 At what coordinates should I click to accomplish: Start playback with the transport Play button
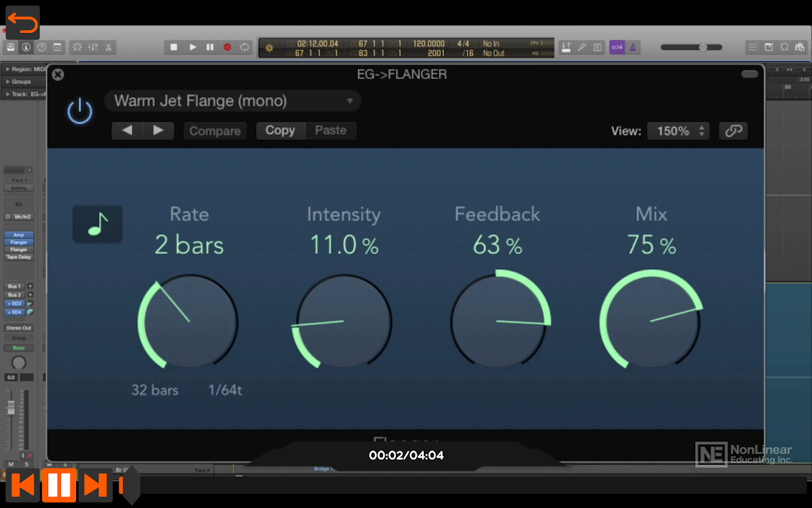point(192,47)
